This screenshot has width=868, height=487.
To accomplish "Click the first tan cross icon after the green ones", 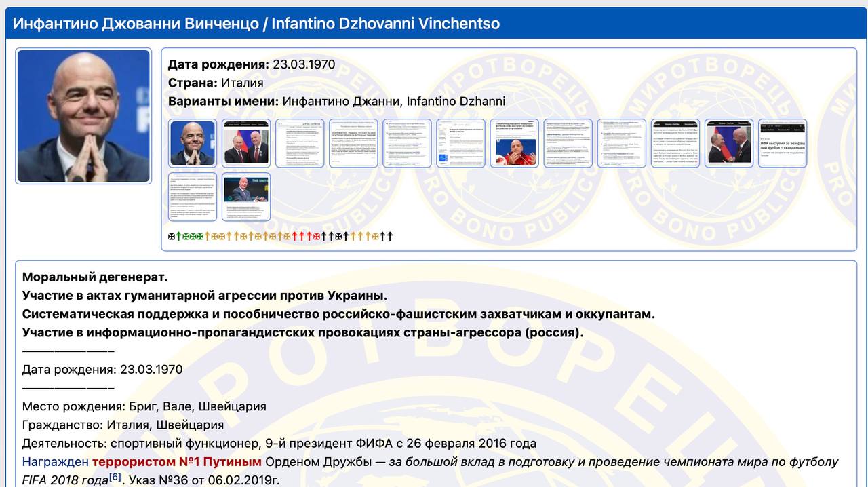I will point(208,237).
